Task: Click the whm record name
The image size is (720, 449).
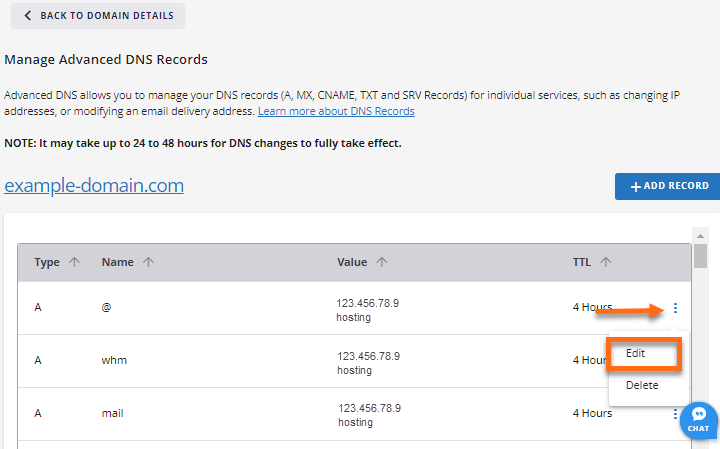Action: click(x=114, y=360)
